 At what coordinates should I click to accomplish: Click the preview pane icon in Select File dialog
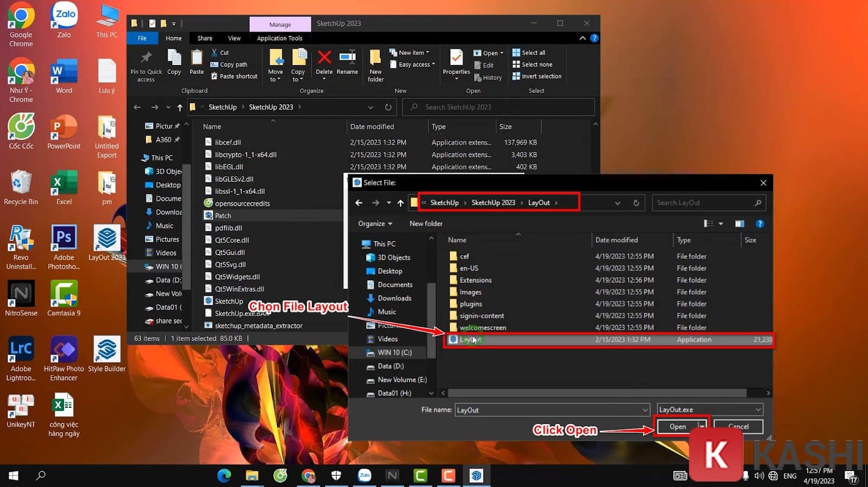click(x=739, y=224)
